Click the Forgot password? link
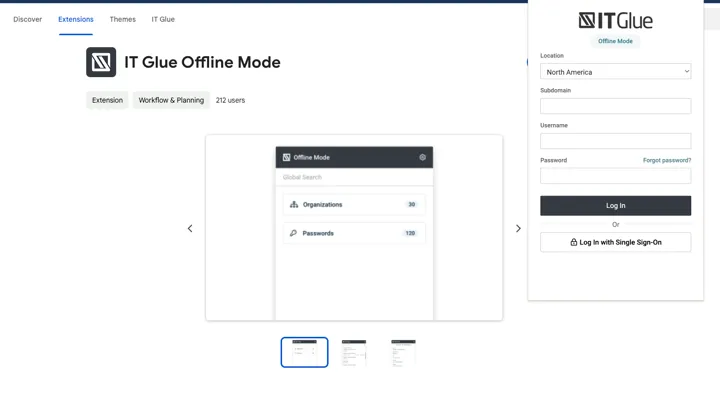The width and height of the screenshot is (720, 402). 666,160
